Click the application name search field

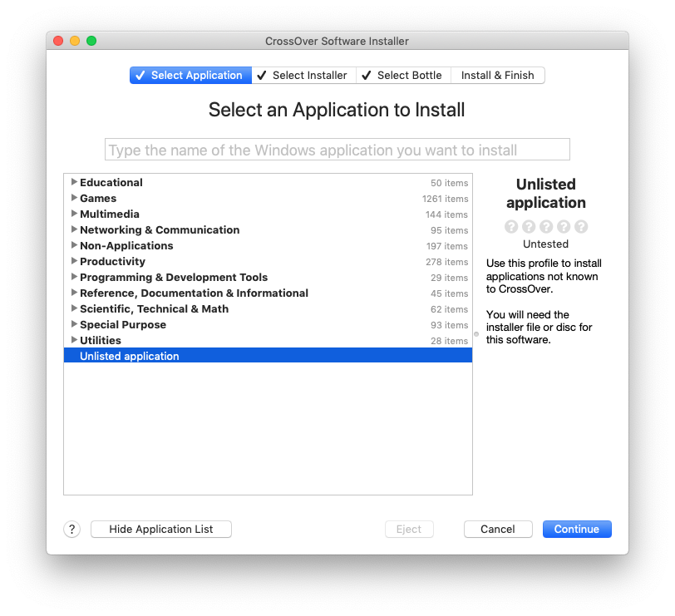[337, 150]
